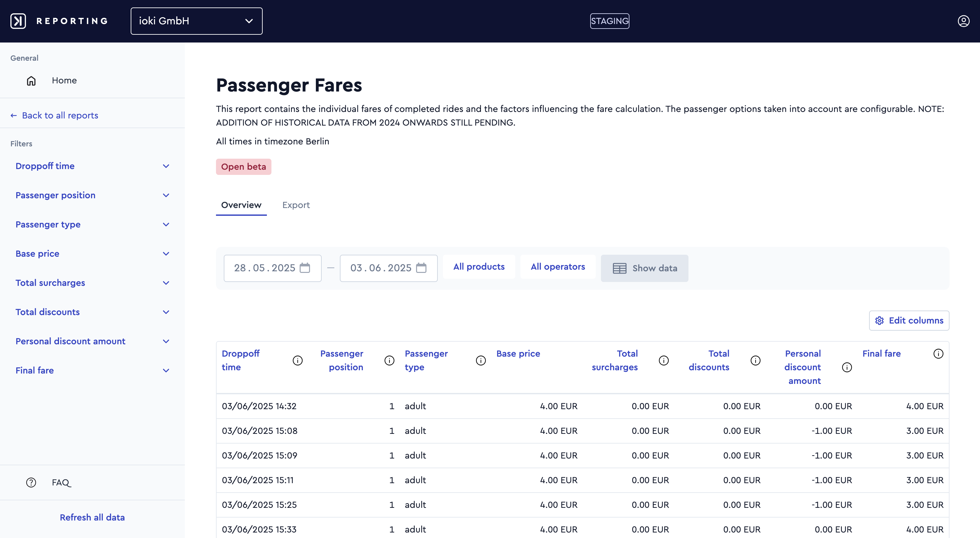Open the ioki GmbH organization dropdown
This screenshot has width=980, height=538.
tap(196, 21)
